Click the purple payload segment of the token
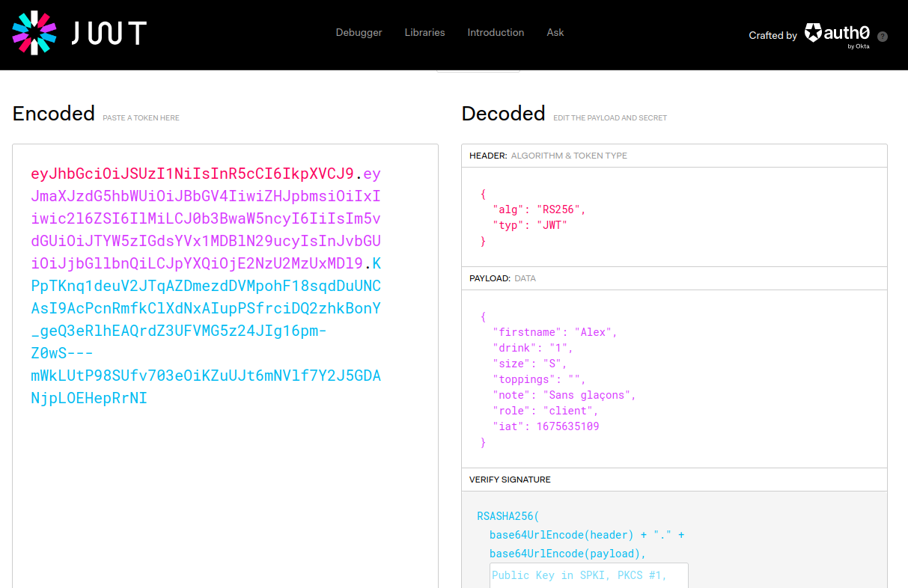908x588 pixels. pos(206,219)
